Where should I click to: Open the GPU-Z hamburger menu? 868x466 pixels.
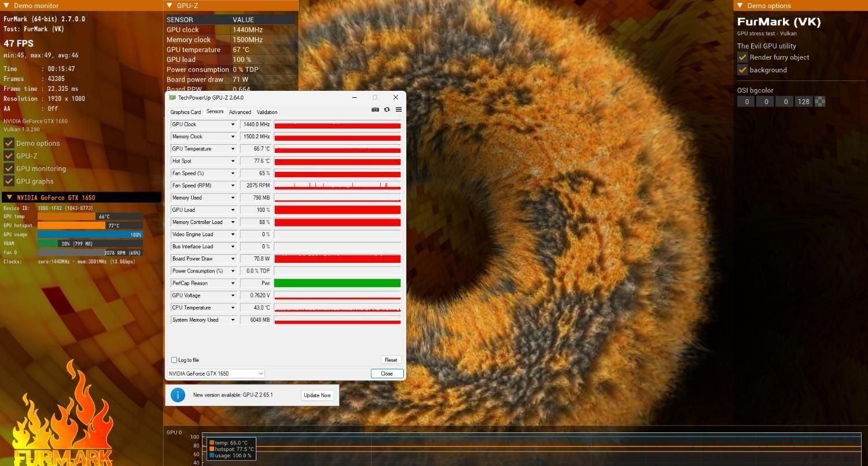pyautogui.click(x=399, y=109)
